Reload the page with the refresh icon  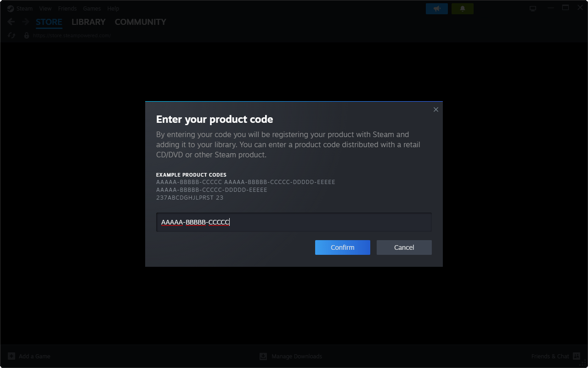pos(11,35)
